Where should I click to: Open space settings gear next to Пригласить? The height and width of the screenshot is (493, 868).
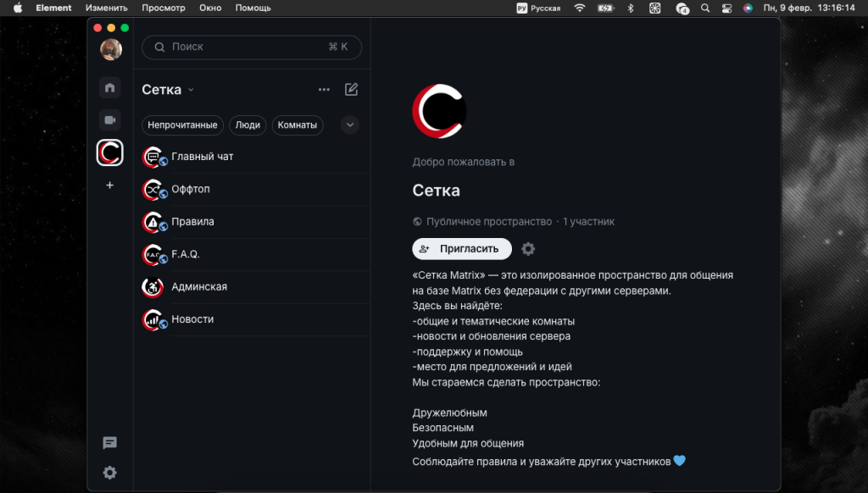[x=528, y=249]
